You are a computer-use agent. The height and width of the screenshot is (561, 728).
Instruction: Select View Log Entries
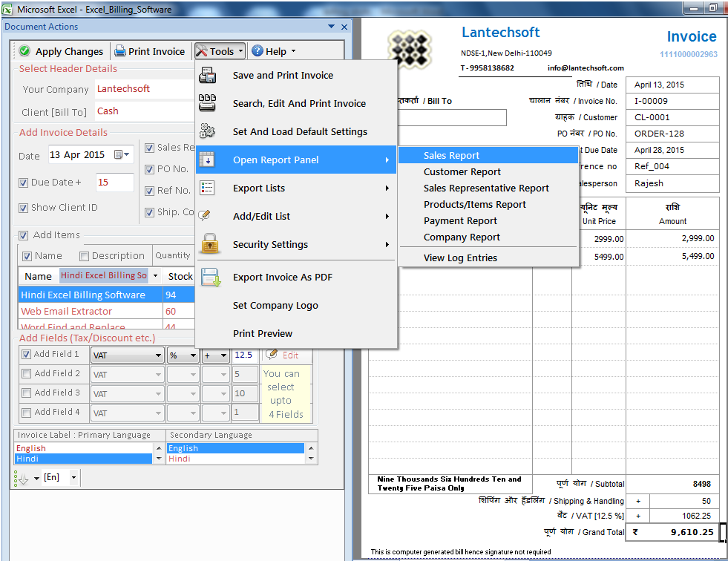click(x=488, y=257)
